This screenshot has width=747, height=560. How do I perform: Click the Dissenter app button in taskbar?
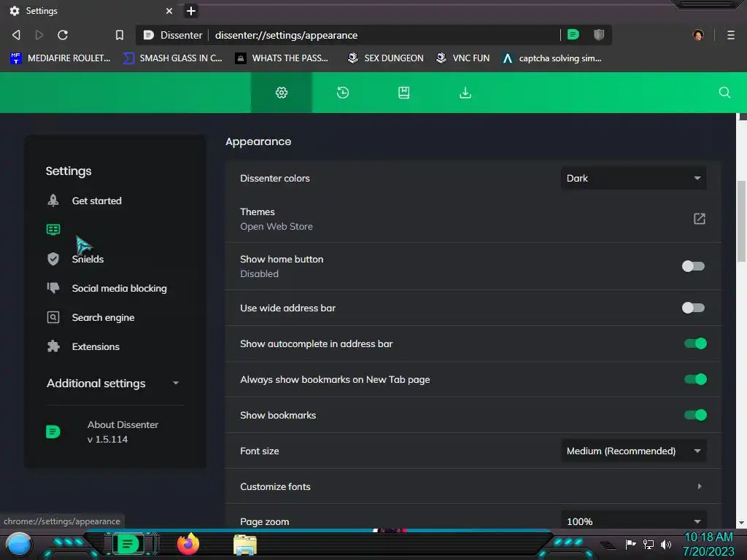(128, 544)
